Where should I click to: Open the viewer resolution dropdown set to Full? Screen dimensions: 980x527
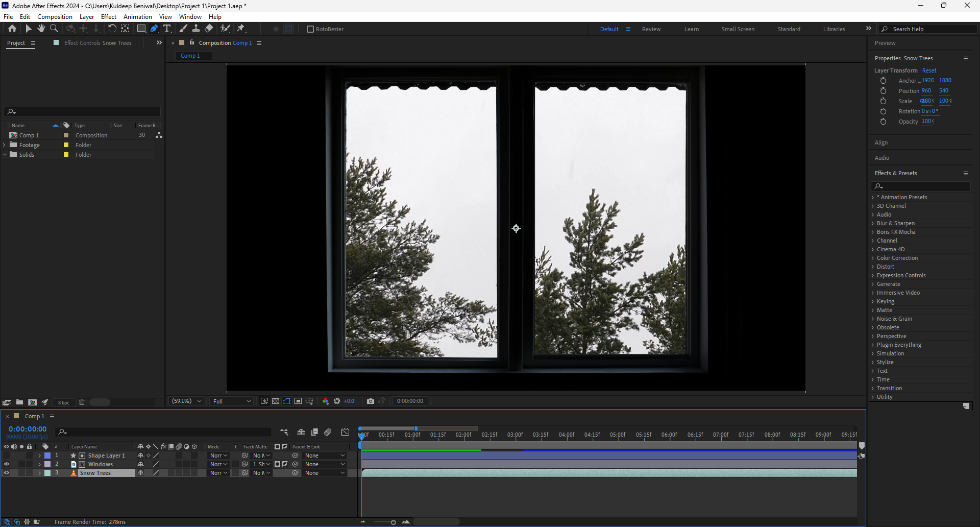pyautogui.click(x=232, y=401)
